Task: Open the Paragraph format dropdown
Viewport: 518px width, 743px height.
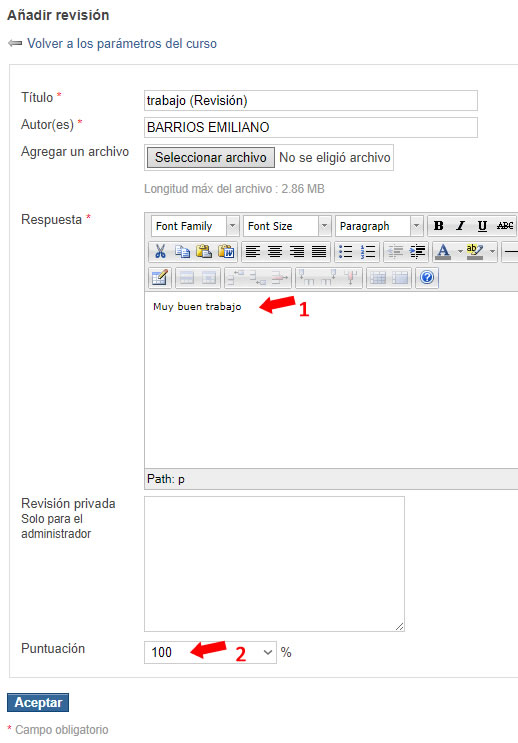Action: 379,226
